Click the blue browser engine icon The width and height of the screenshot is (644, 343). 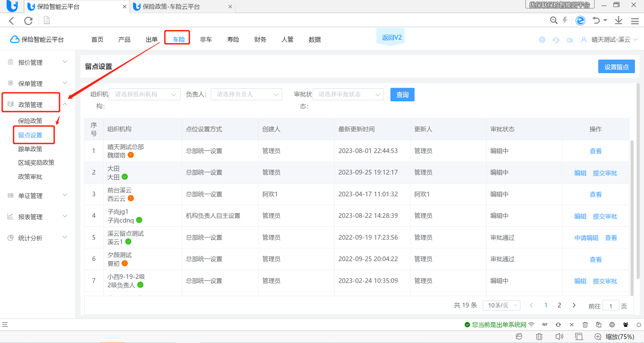pyautogui.click(x=580, y=20)
